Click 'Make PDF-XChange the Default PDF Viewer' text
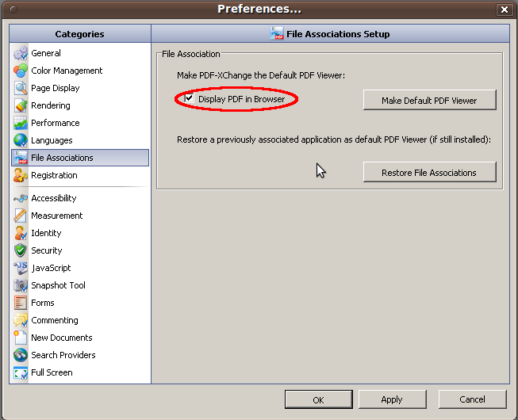The height and width of the screenshot is (420, 518). 261,75
